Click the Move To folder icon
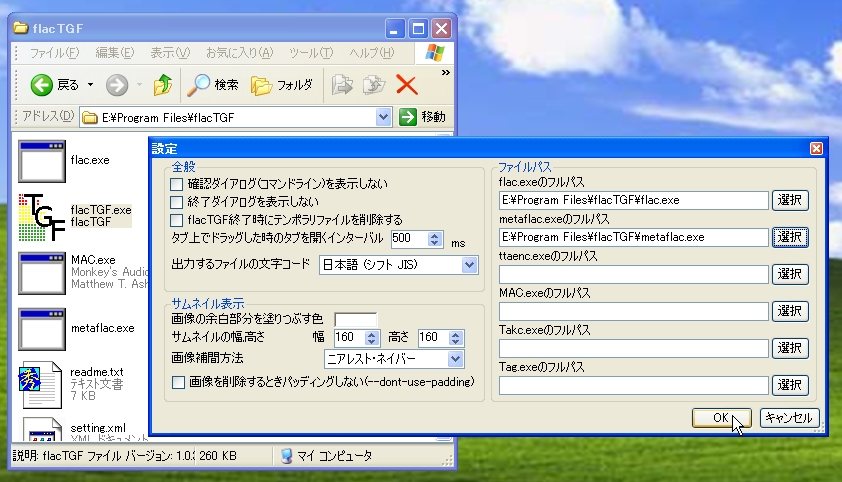 (342, 85)
